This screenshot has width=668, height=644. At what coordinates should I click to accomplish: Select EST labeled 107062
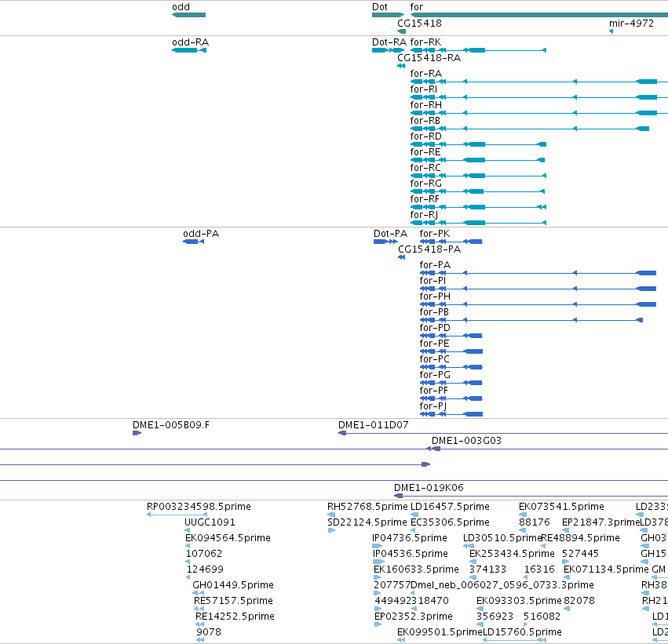(188, 562)
